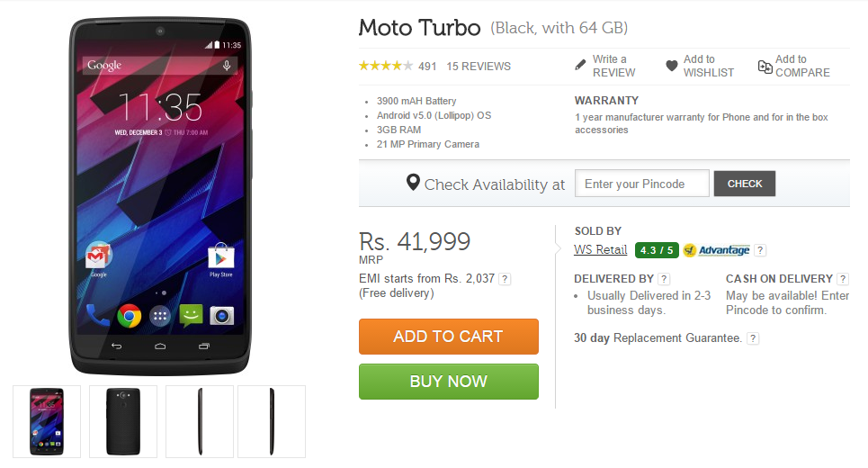Click the Add to Compare icon

pyautogui.click(x=765, y=66)
